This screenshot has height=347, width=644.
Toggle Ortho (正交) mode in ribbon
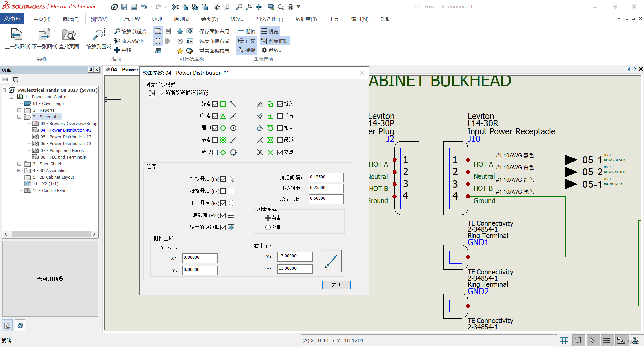(x=247, y=41)
